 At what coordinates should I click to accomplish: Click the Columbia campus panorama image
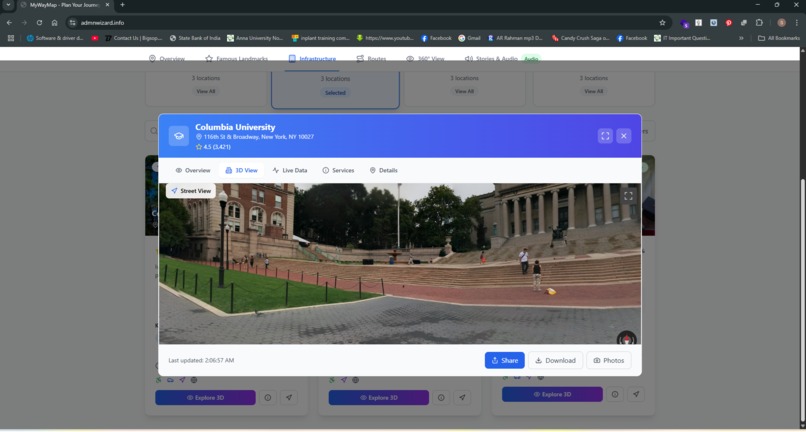click(400, 264)
